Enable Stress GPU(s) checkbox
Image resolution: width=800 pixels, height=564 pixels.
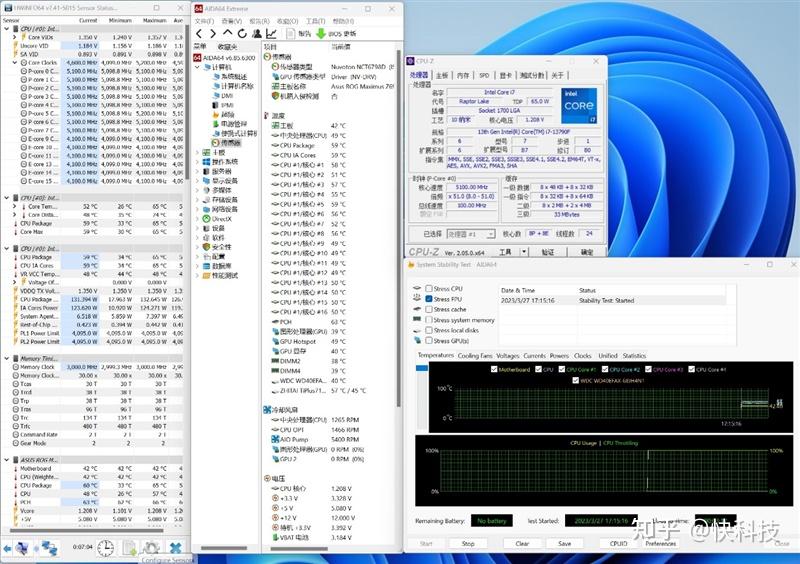point(429,340)
